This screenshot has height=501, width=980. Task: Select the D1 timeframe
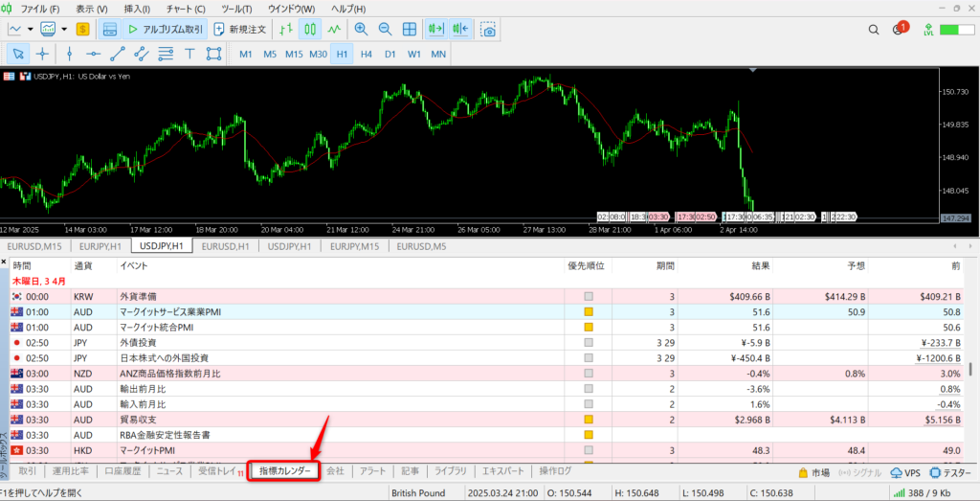[390, 54]
